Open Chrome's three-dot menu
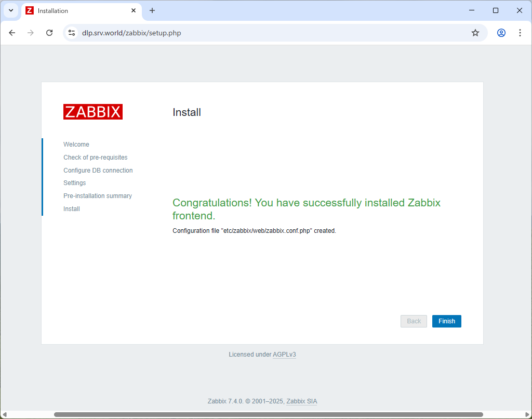Image resolution: width=532 pixels, height=419 pixels. (520, 33)
